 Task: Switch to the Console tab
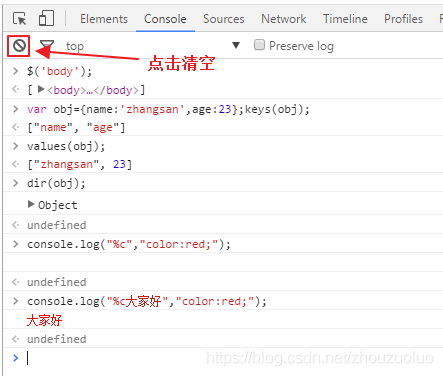coord(165,19)
